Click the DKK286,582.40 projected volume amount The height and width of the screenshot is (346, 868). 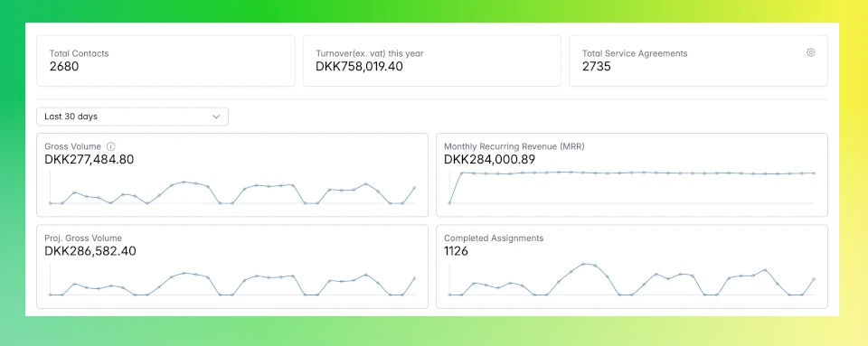pyautogui.click(x=90, y=251)
